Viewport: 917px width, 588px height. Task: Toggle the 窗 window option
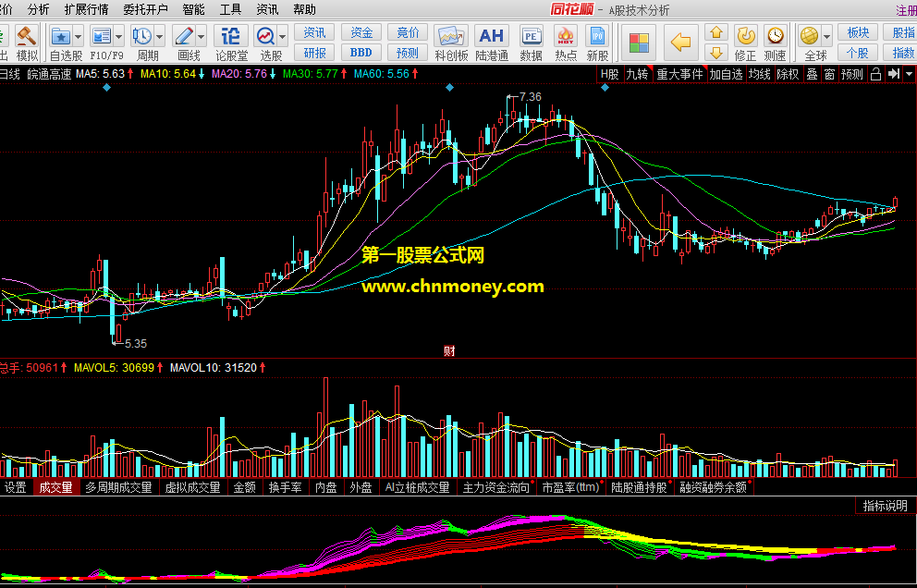click(x=829, y=74)
